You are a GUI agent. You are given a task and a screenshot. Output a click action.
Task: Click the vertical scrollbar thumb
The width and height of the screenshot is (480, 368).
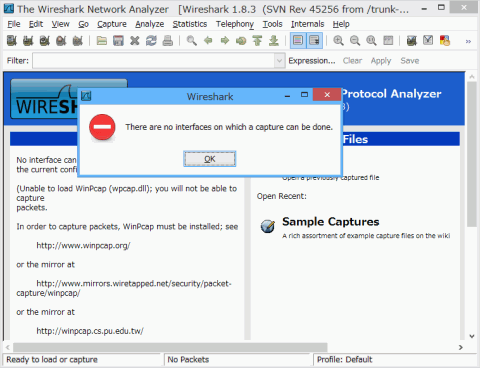[x=472, y=154]
